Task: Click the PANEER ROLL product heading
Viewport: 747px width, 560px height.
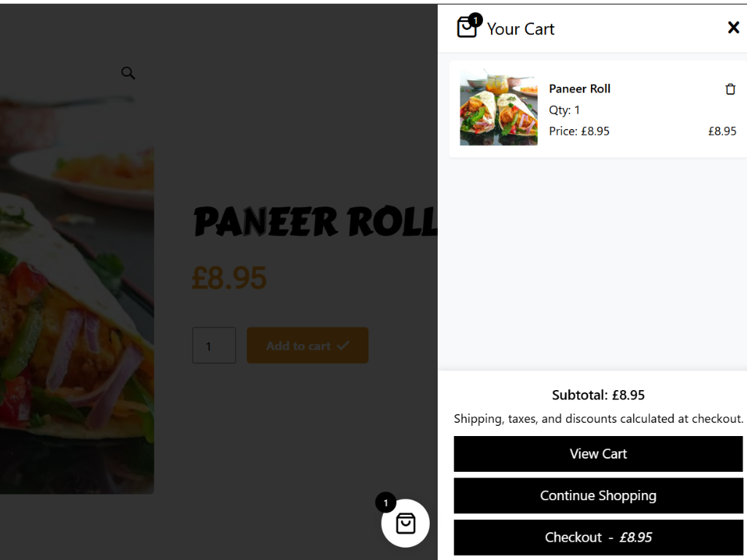Action: [314, 222]
